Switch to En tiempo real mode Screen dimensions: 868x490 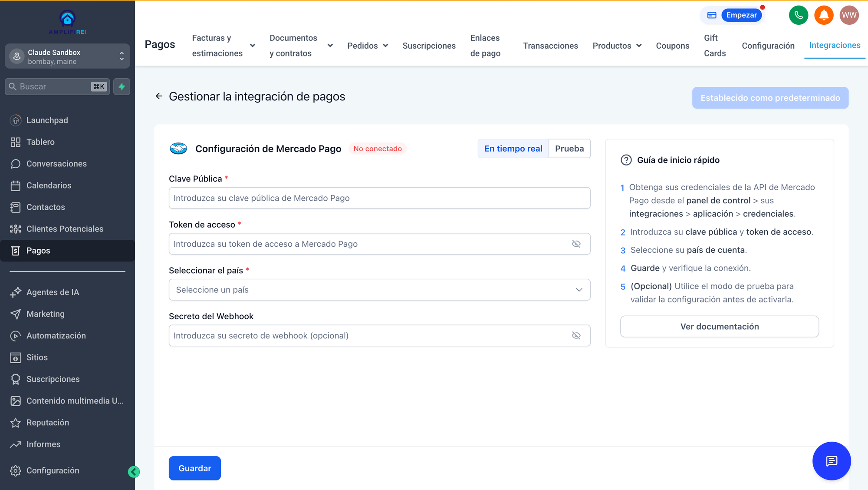click(513, 149)
